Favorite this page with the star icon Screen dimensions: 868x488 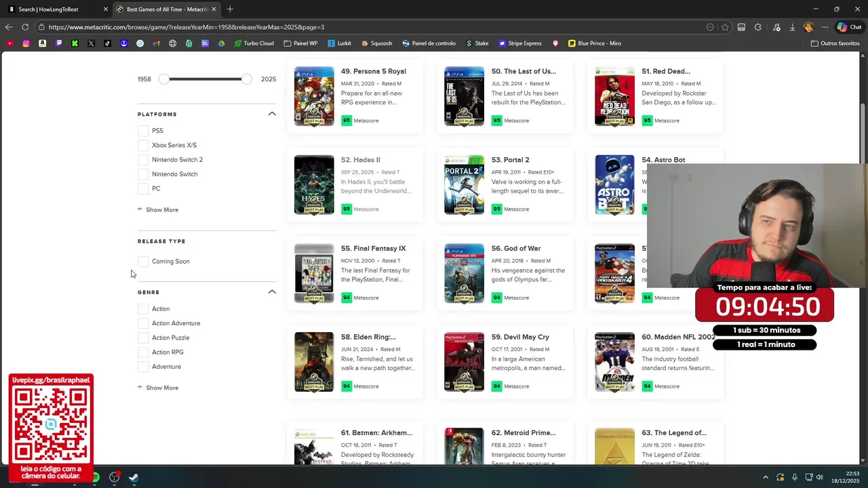point(725,27)
